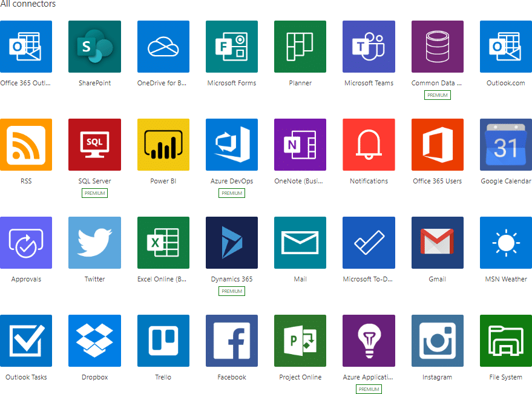The image size is (532, 394).
Task: Open the Gmail connector icon
Action: pos(438,243)
